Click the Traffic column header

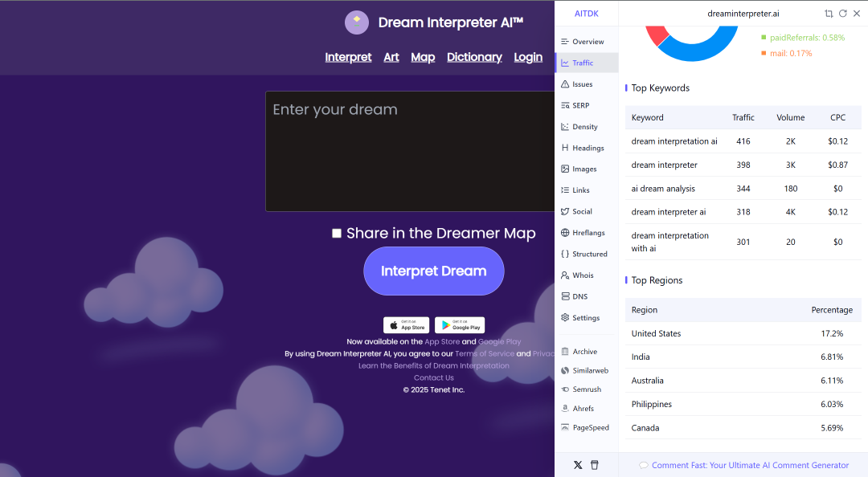click(743, 117)
